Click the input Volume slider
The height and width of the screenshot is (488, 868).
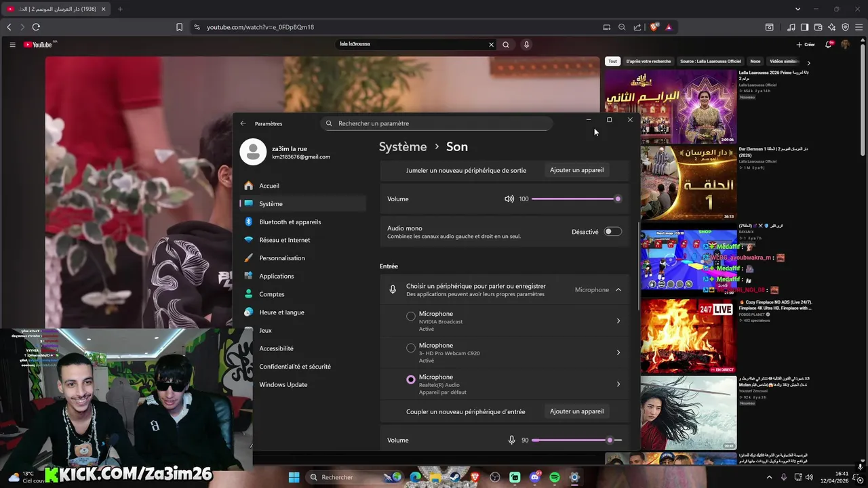coord(576,441)
